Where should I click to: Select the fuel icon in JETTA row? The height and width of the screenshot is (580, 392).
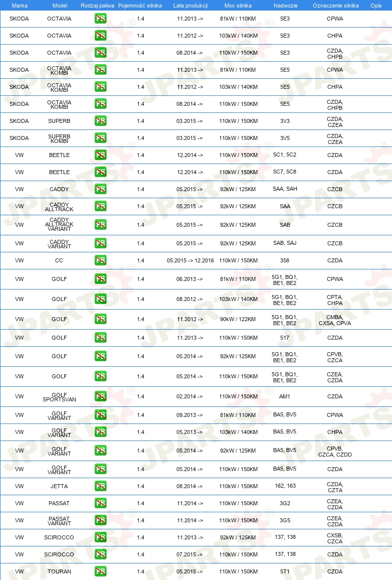(100, 486)
